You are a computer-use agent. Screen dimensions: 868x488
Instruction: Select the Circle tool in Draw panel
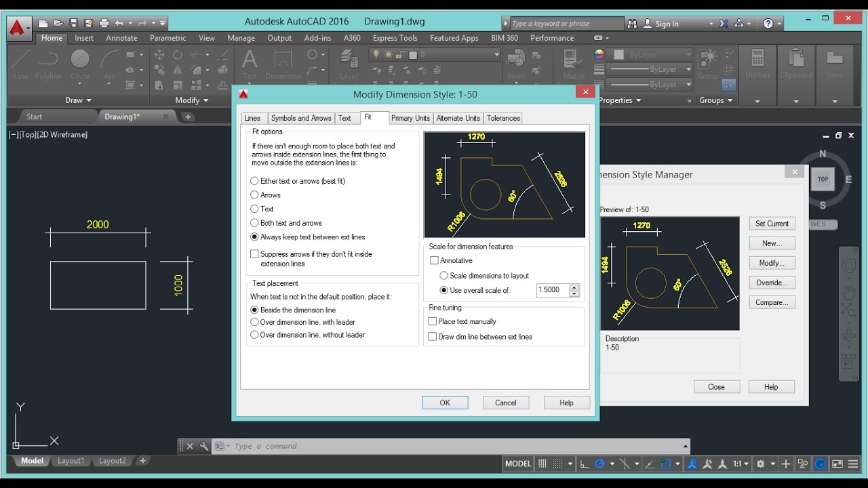[80, 65]
